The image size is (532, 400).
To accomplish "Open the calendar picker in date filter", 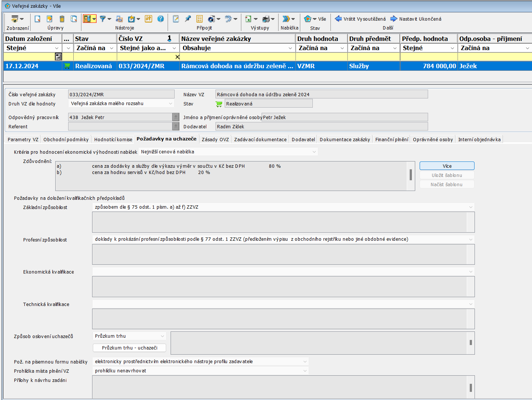I will (x=58, y=57).
